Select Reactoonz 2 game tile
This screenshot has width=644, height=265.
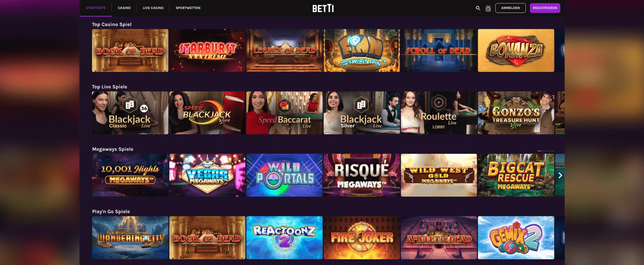[x=284, y=238]
